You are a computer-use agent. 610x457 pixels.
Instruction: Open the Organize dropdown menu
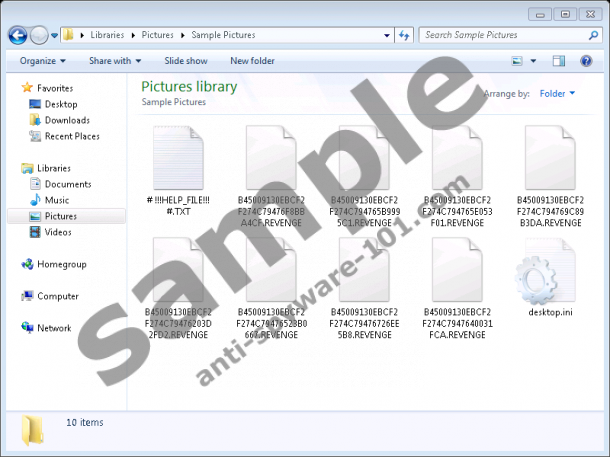click(42, 61)
